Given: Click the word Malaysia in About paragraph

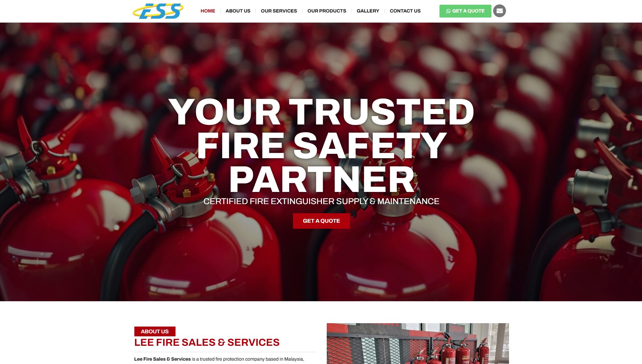Looking at the screenshot, I should (x=293, y=359).
